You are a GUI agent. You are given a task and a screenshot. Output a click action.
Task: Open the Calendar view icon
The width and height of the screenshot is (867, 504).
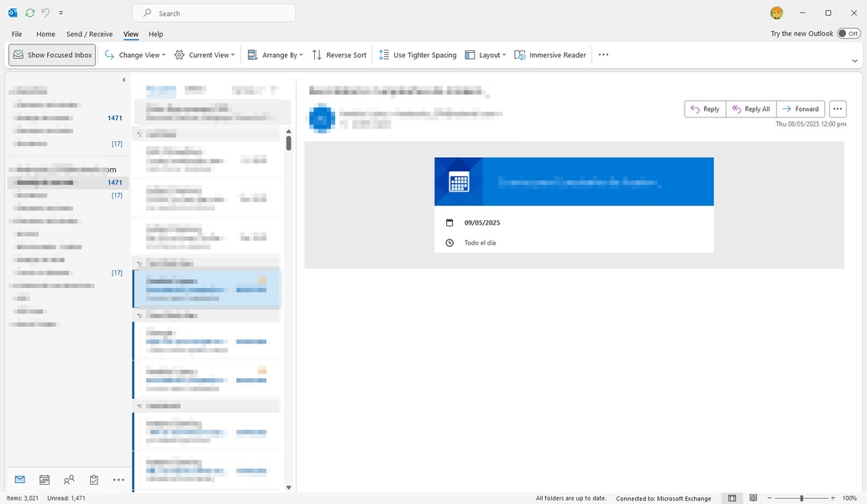(45, 480)
